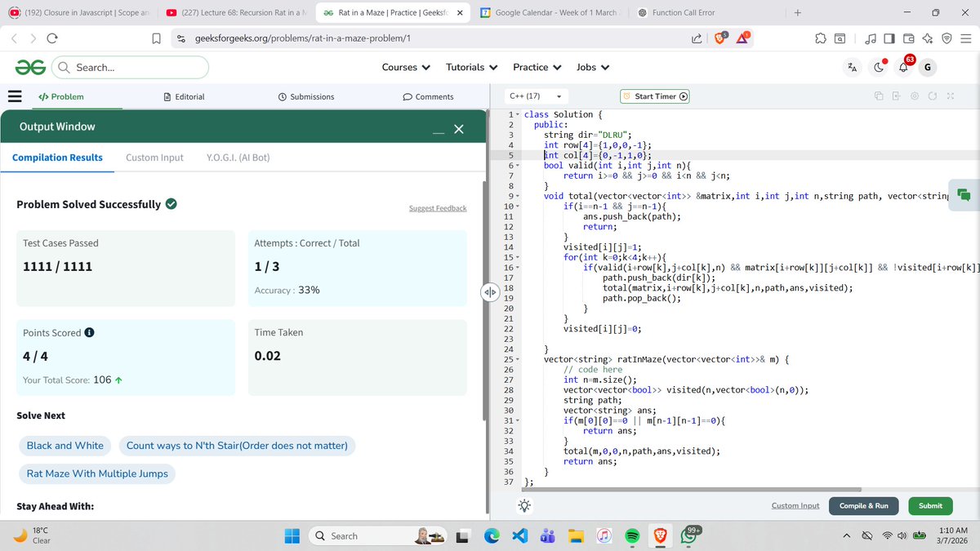The width and height of the screenshot is (980, 551).
Task: Open the browser extensions puzzle icon
Action: [821, 38]
